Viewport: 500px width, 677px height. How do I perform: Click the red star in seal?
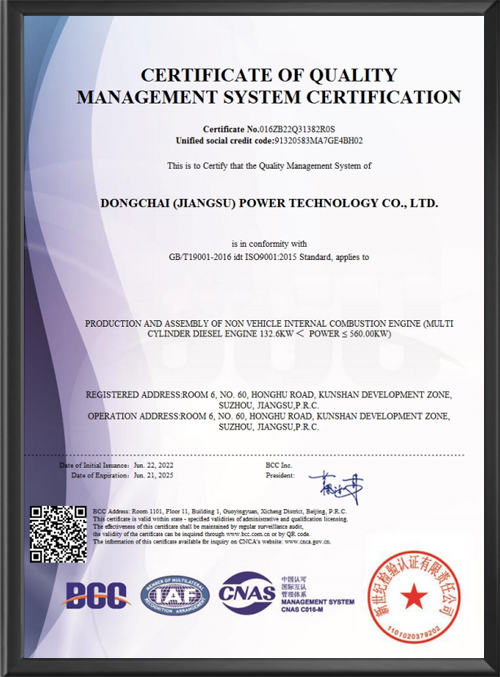414,596
